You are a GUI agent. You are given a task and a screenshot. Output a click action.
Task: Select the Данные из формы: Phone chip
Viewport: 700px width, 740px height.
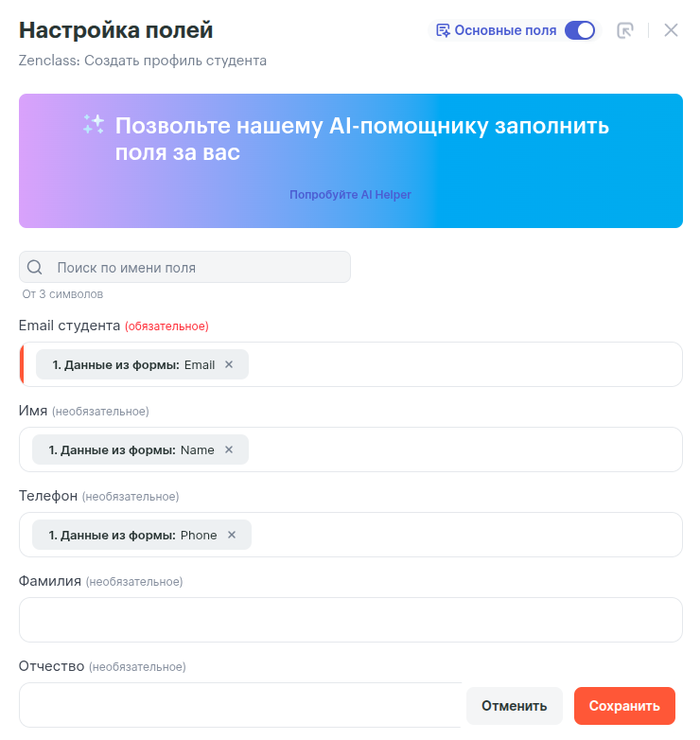[132, 535]
